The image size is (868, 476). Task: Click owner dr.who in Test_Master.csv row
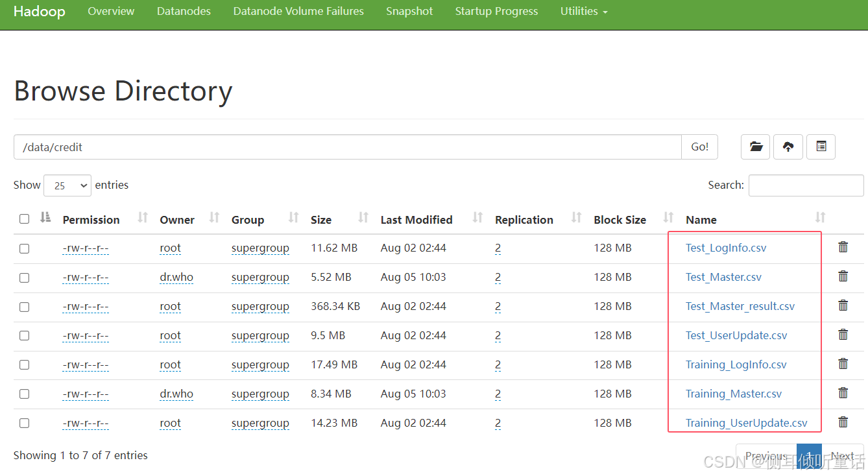tap(176, 278)
